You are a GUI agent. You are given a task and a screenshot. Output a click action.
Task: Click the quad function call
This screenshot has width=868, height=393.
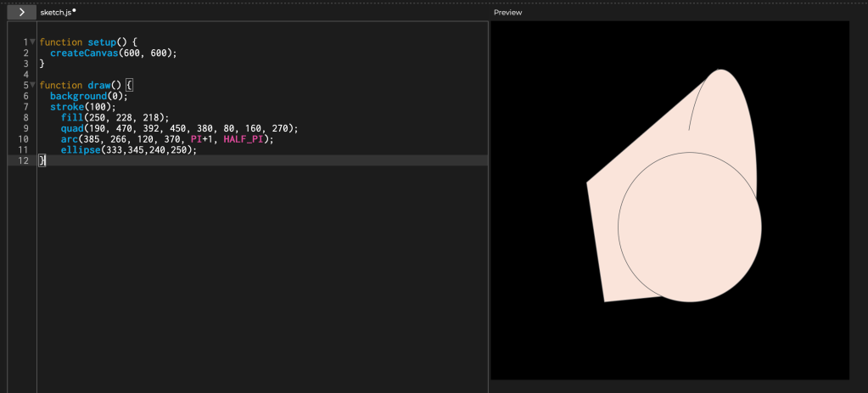coord(72,128)
